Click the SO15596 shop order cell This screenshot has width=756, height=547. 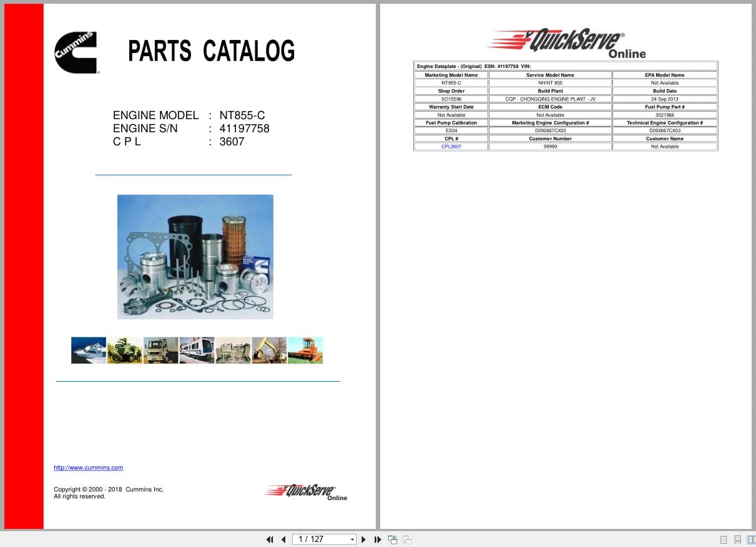451,99
